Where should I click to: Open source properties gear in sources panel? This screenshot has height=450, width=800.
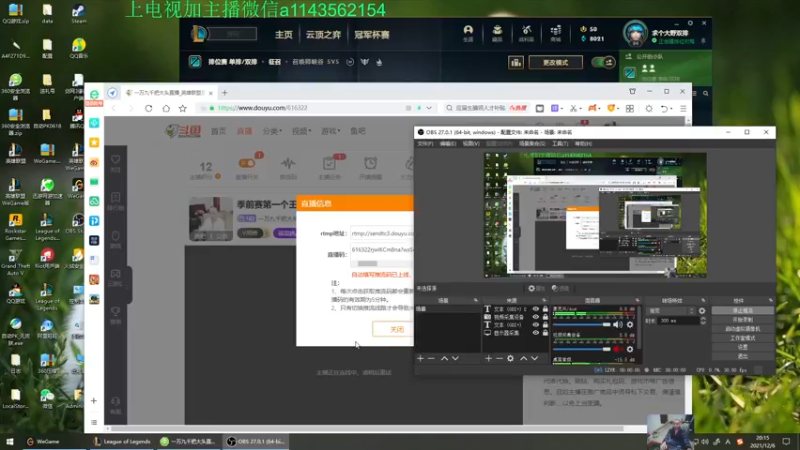(x=510, y=359)
